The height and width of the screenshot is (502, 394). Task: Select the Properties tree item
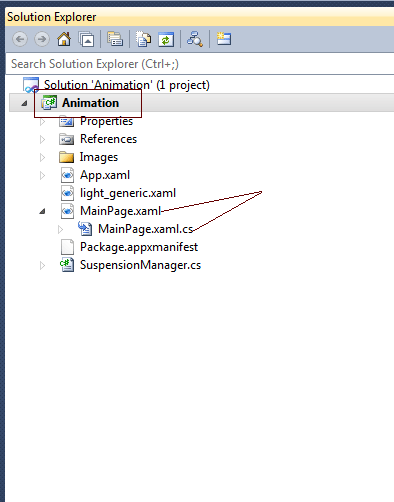tap(106, 121)
